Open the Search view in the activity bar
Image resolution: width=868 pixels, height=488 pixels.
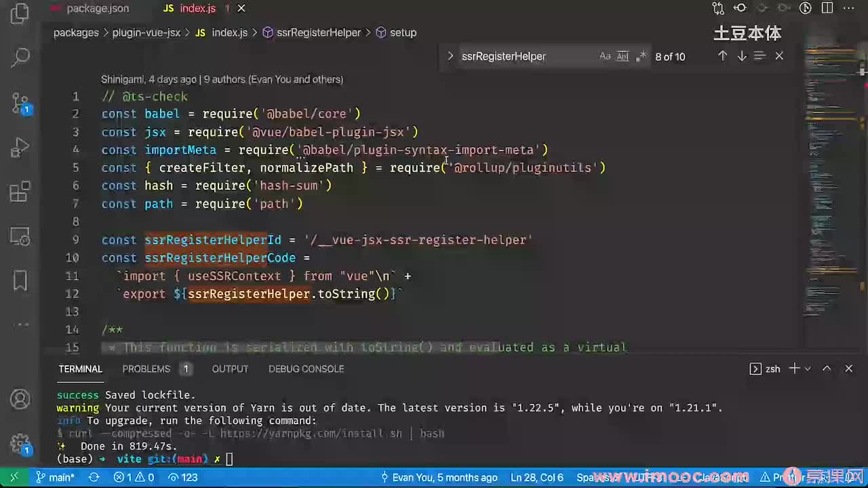pos(20,57)
